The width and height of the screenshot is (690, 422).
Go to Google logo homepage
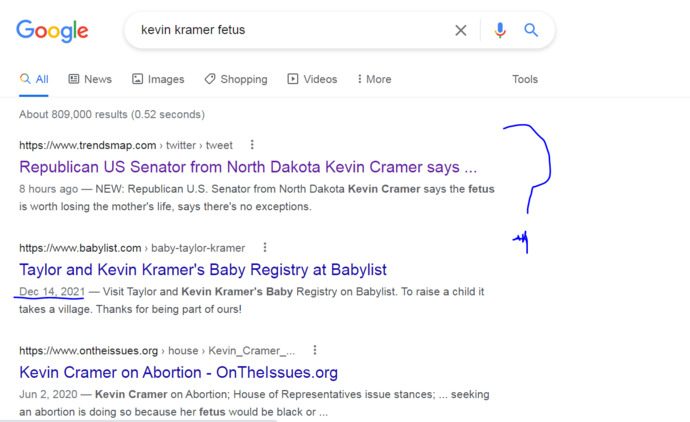(52, 31)
